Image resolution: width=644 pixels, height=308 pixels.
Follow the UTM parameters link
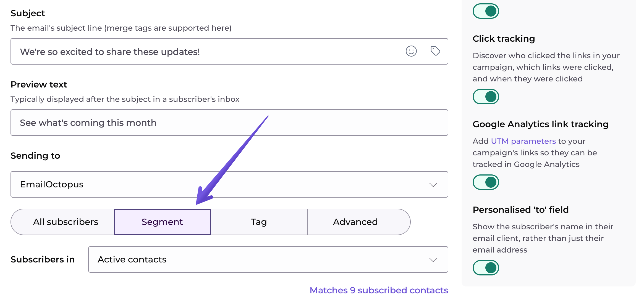(523, 141)
